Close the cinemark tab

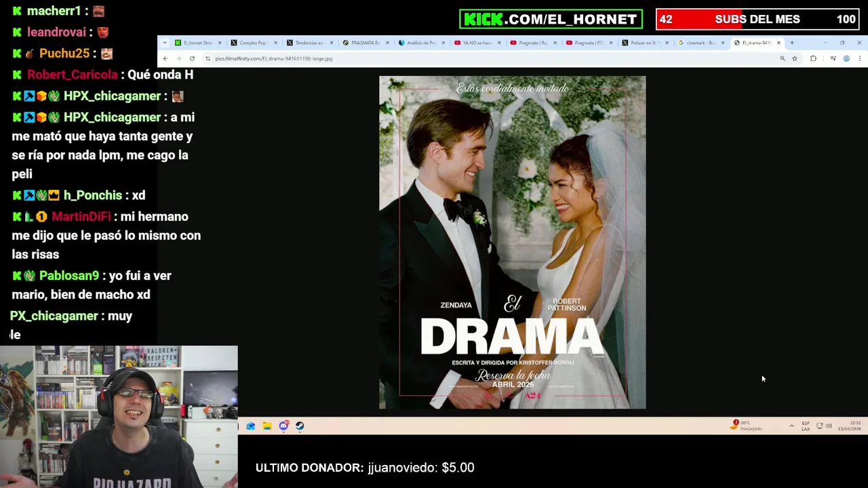pyautogui.click(x=722, y=43)
